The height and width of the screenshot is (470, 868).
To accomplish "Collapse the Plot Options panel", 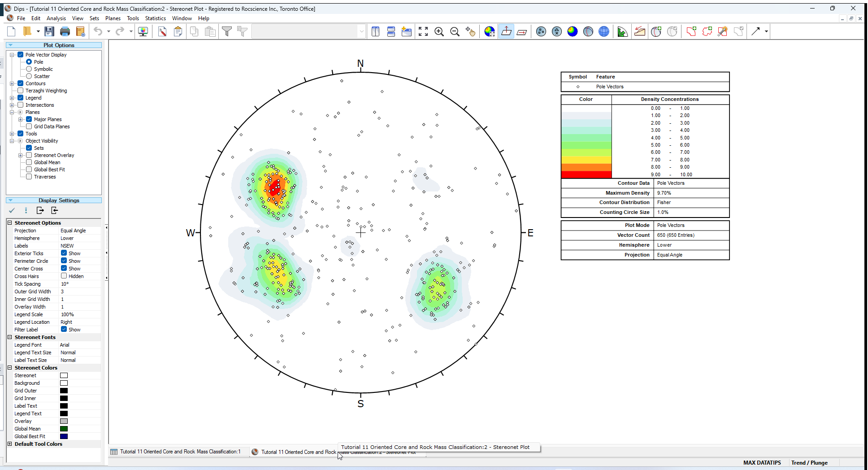I will tap(10, 45).
